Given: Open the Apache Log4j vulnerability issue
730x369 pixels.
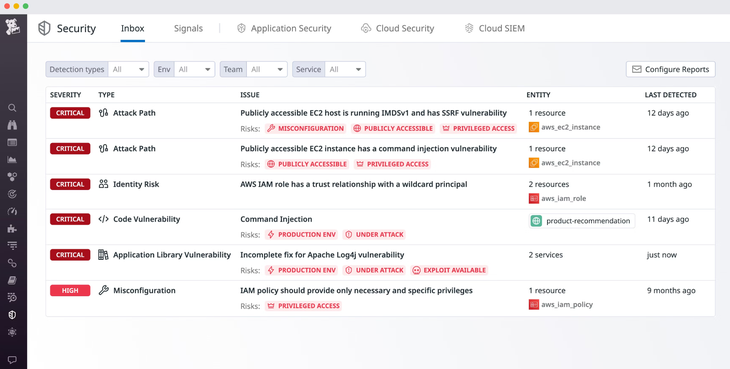Looking at the screenshot, I should 322,255.
